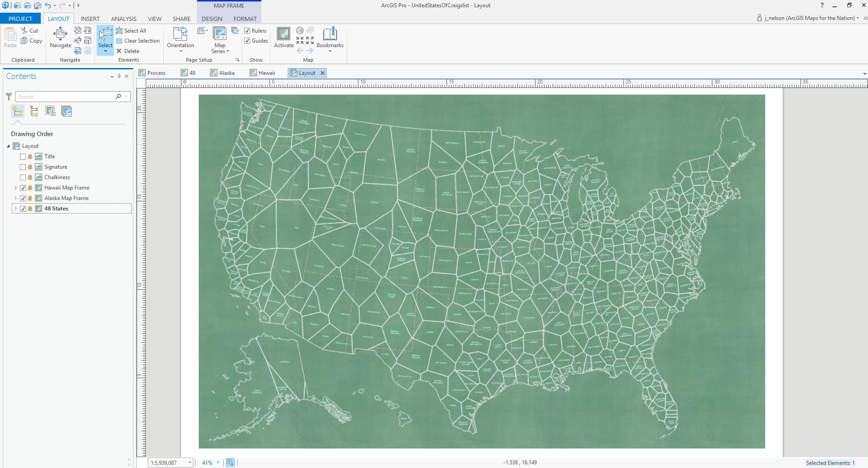This screenshot has width=868, height=468.
Task: Toggle the Rulers checkbox
Action: [x=247, y=30]
